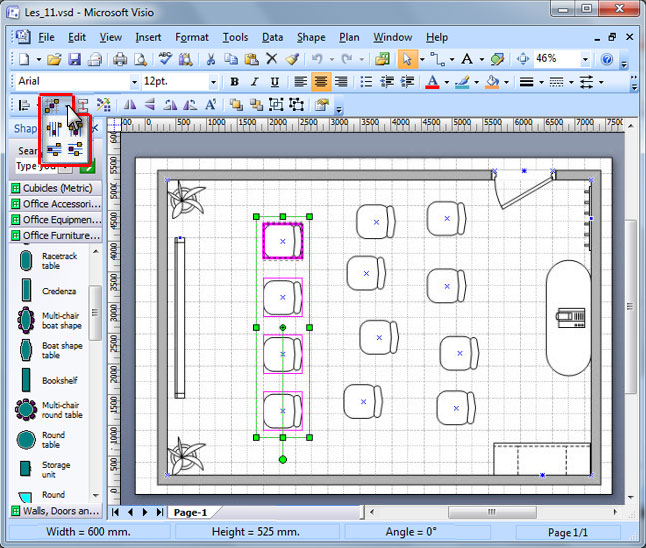Align text to the left
646x548 pixels.
coord(300,82)
